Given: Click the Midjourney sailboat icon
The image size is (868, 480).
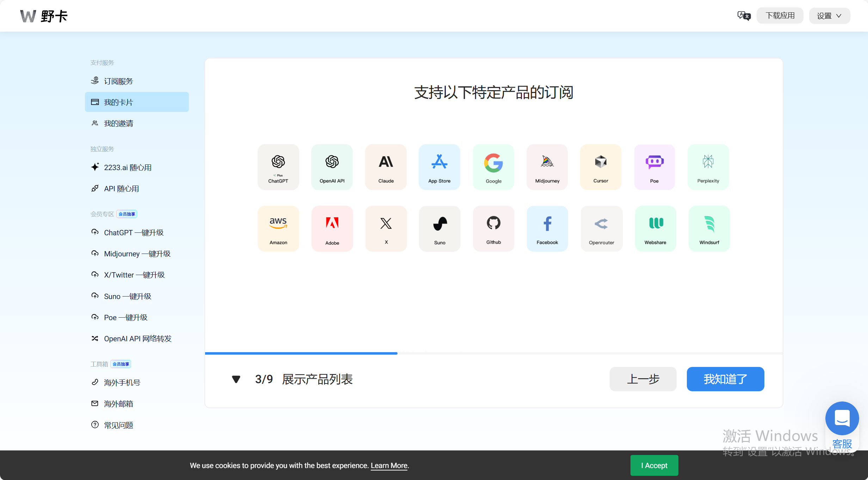Looking at the screenshot, I should point(547,162).
